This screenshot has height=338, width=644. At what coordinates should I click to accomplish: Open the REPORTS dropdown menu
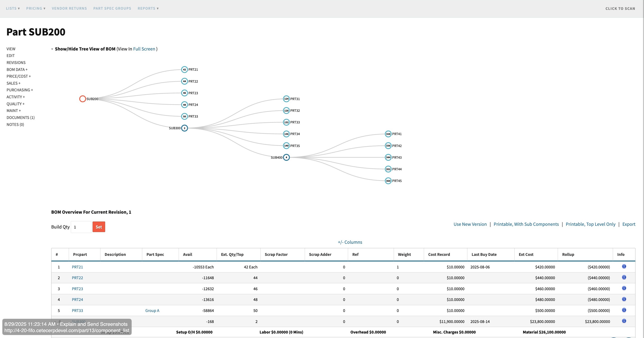pos(148,8)
